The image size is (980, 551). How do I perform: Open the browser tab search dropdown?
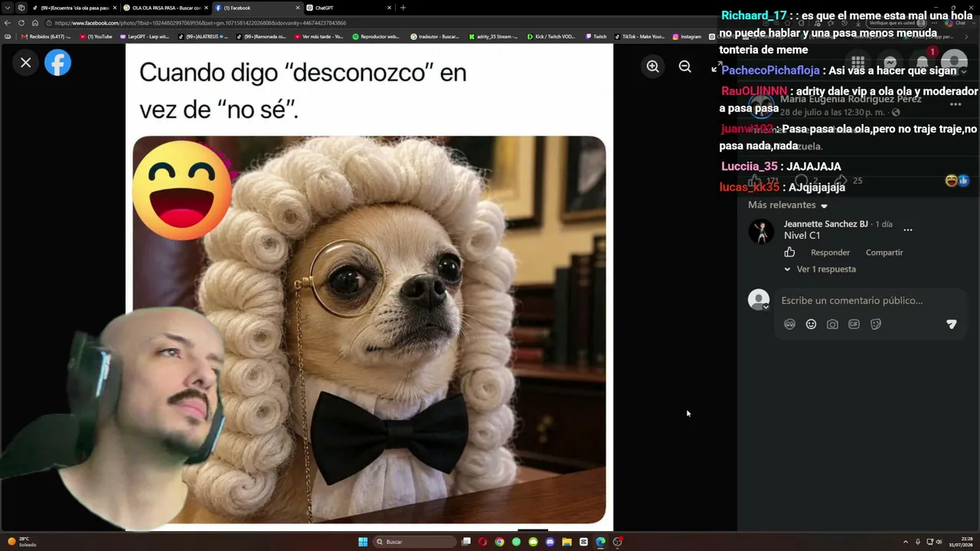click(x=8, y=8)
